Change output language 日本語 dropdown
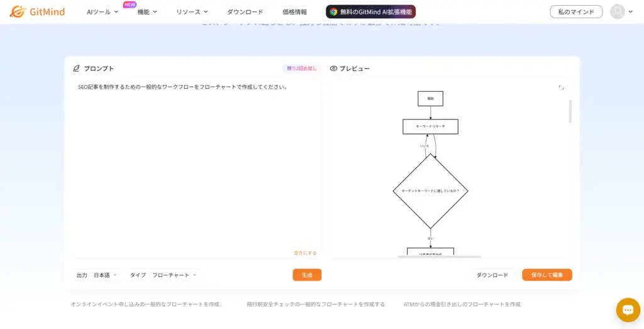This screenshot has height=329, width=644. [x=105, y=275]
